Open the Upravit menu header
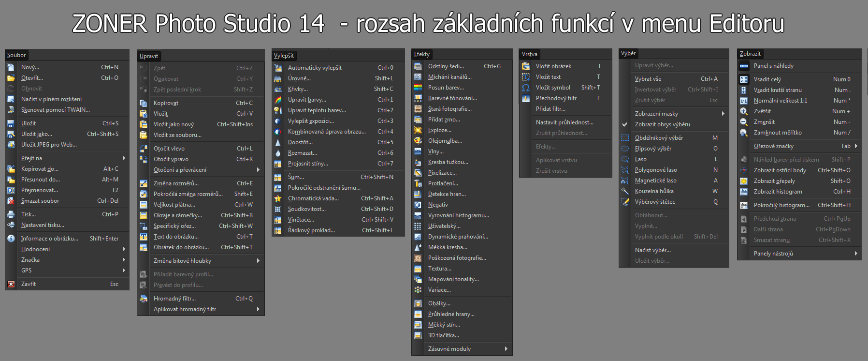 click(x=149, y=56)
